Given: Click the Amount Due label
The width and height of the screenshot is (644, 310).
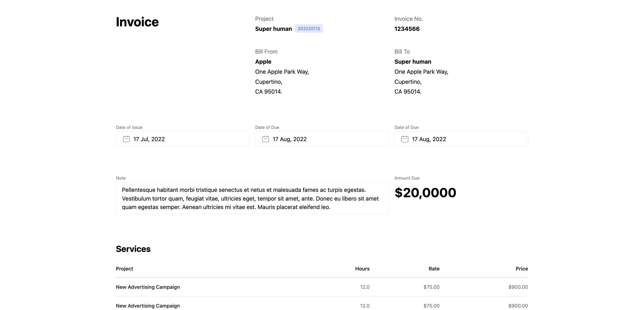Looking at the screenshot, I should pos(407,178).
